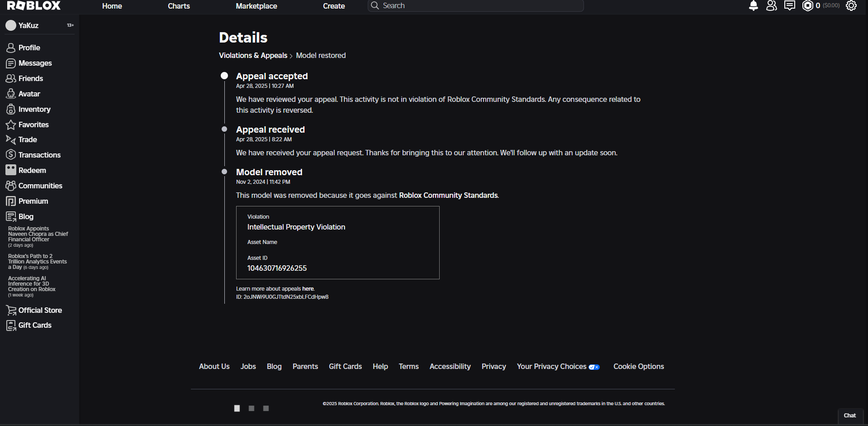This screenshot has height=426, width=868.
Task: Open friend requests icon in top bar
Action: click(772, 5)
